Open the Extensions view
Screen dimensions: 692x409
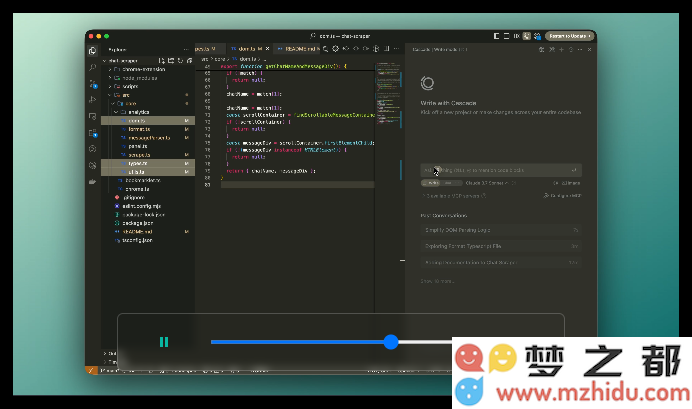pos(93,132)
